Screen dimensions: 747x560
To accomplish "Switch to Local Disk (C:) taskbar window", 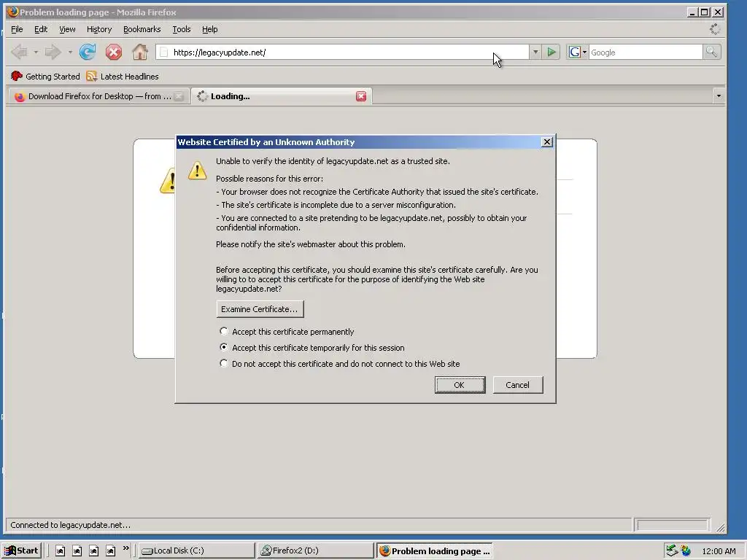I will tap(196, 551).
